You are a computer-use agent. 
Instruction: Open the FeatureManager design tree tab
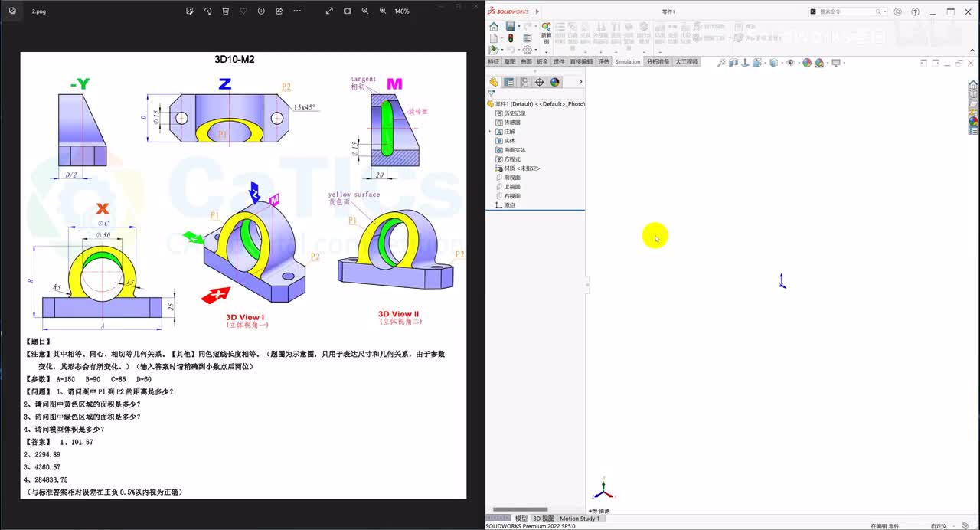pyautogui.click(x=494, y=82)
